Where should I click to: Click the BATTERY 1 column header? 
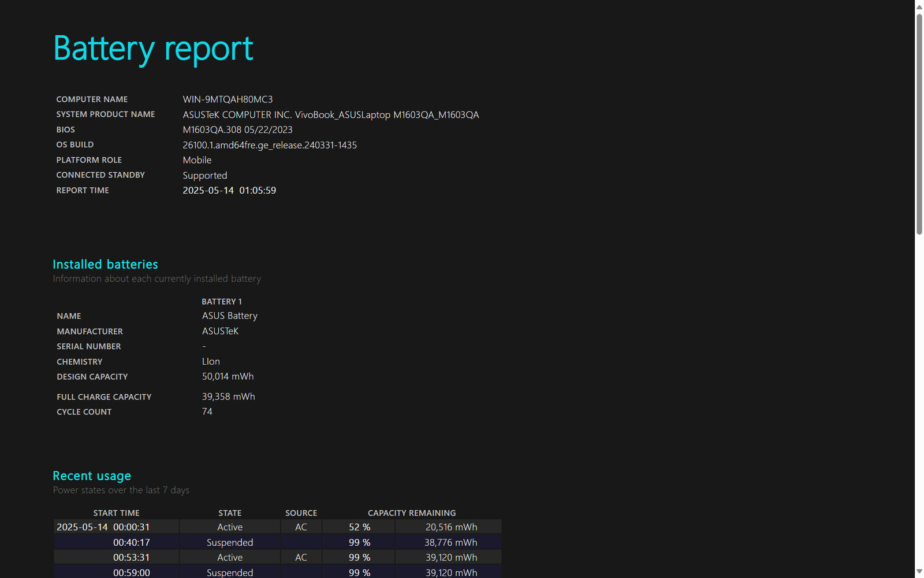click(222, 302)
